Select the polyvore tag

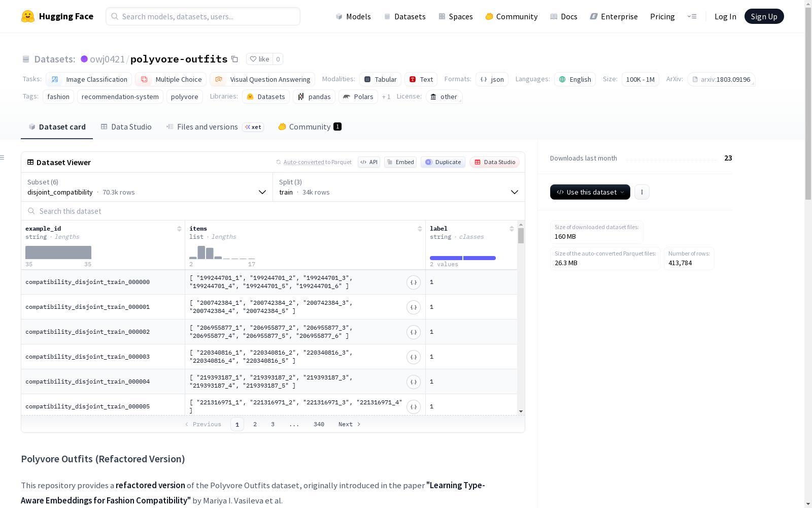click(185, 97)
